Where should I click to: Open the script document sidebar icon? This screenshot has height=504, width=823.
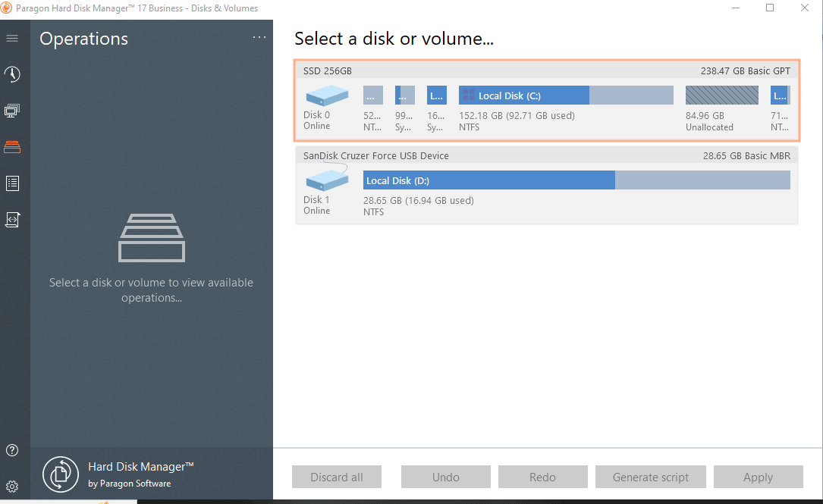click(12, 220)
